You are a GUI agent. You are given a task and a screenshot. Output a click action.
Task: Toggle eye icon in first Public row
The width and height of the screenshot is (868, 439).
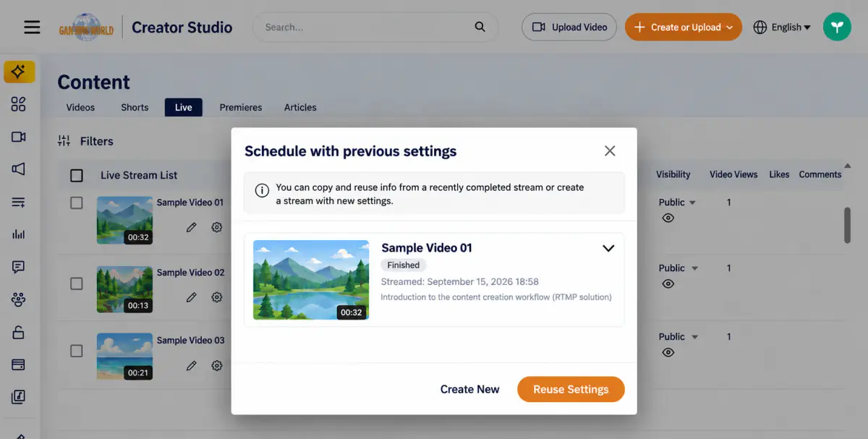668,218
